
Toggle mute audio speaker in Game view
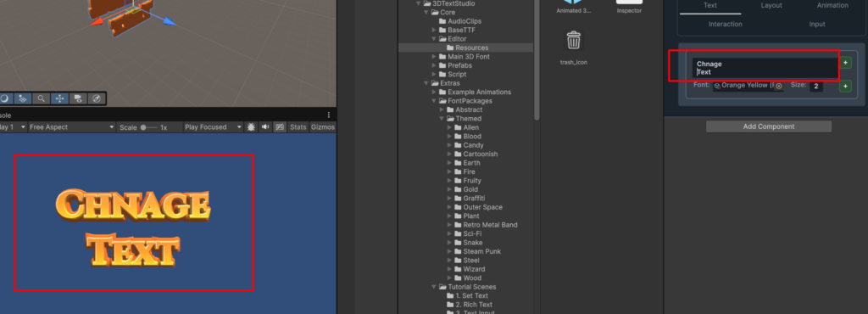(x=265, y=126)
